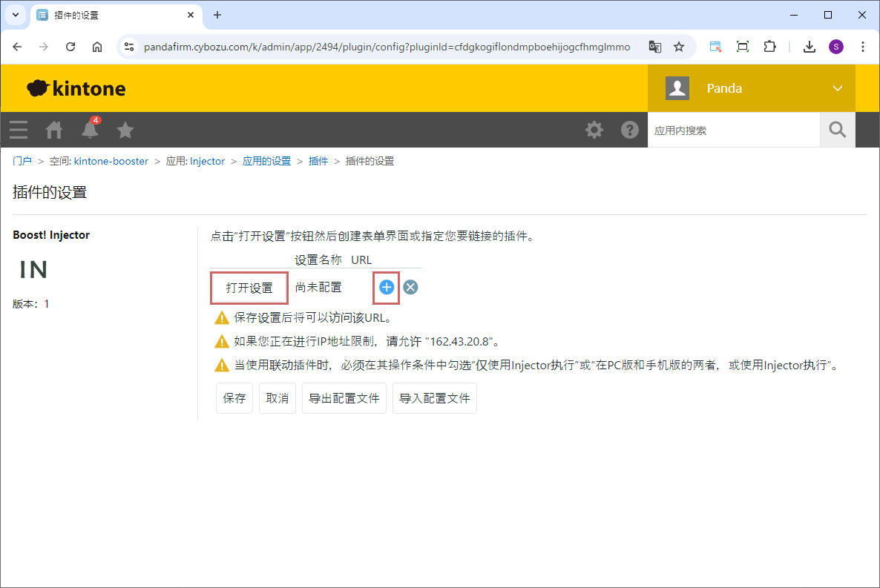This screenshot has width=880, height=588.
Task: Click into the 应用内搜索 search field
Action: click(x=733, y=131)
